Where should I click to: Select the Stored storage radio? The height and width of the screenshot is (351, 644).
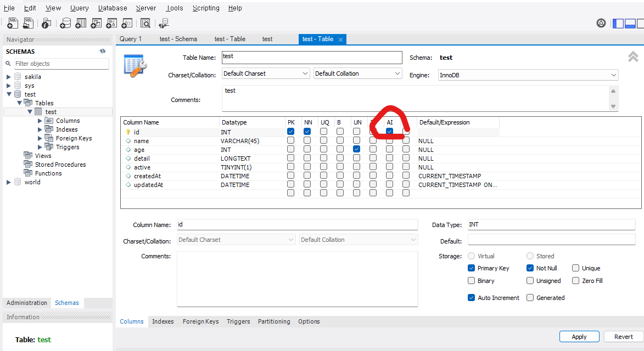530,256
